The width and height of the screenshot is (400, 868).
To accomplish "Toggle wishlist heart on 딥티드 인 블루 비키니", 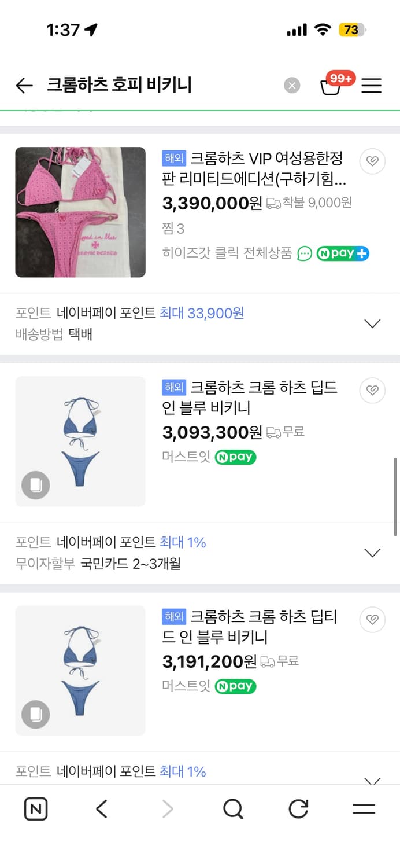I will point(372,619).
